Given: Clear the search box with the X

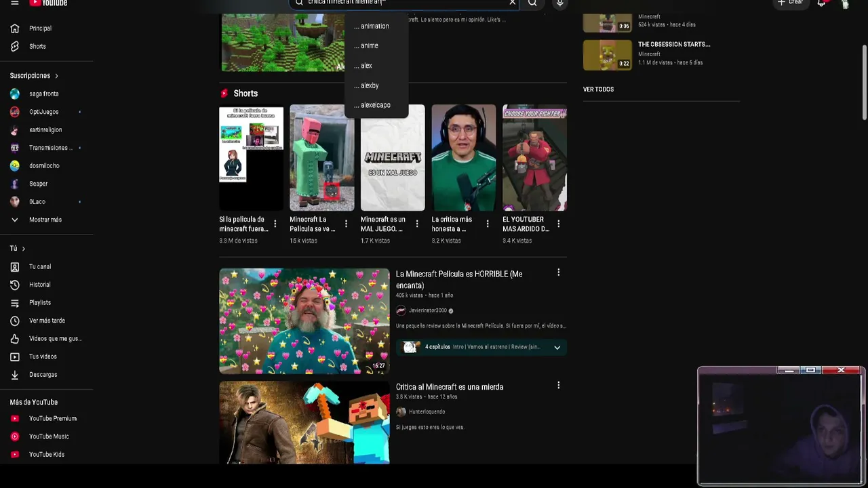Looking at the screenshot, I should tap(513, 3).
